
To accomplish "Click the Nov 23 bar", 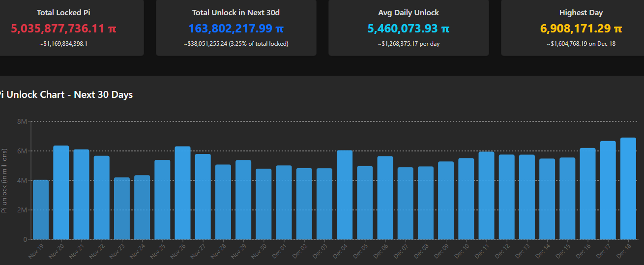I will click(122, 208).
